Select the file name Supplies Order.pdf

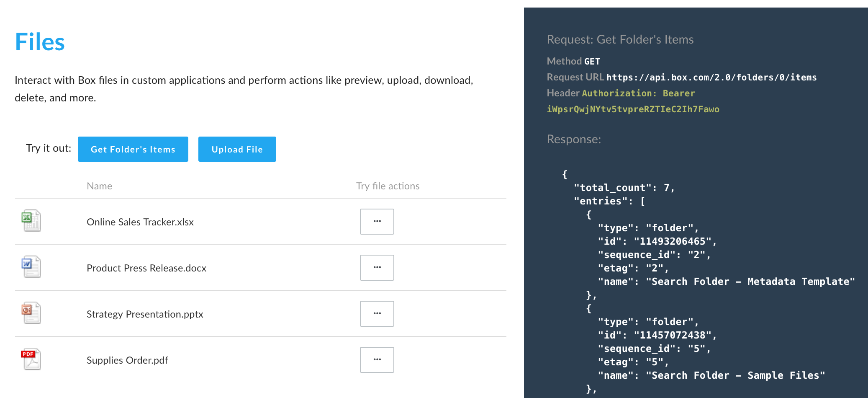[x=127, y=360]
